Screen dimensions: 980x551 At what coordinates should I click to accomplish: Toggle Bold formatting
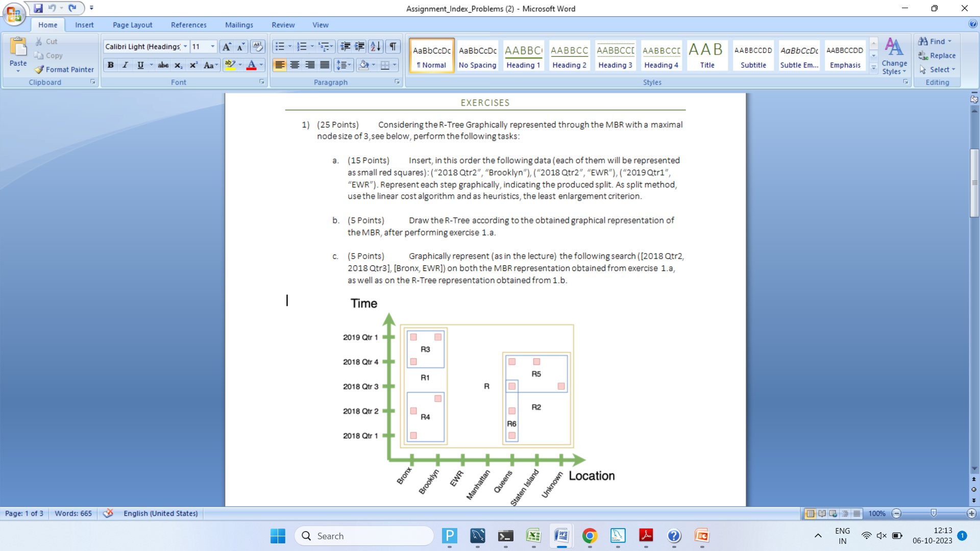click(x=110, y=65)
